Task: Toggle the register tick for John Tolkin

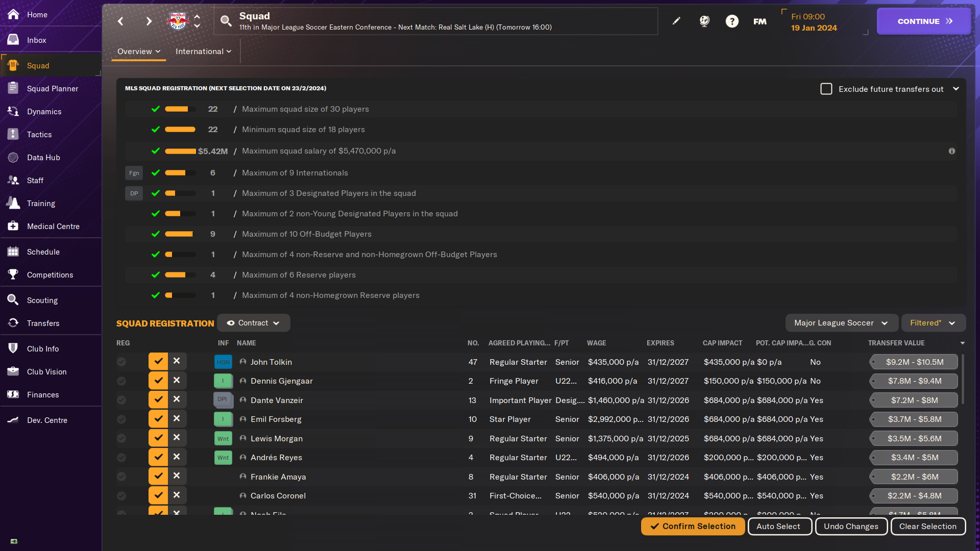Action: pyautogui.click(x=158, y=361)
